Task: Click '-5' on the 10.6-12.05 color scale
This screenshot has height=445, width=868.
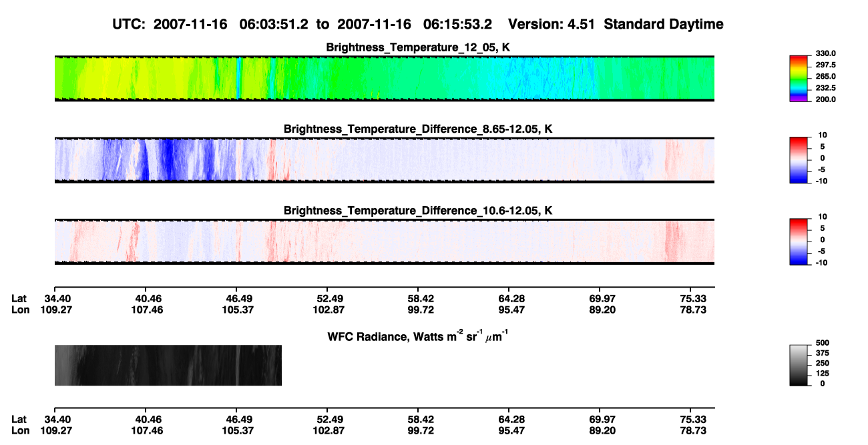Action: pos(823,252)
